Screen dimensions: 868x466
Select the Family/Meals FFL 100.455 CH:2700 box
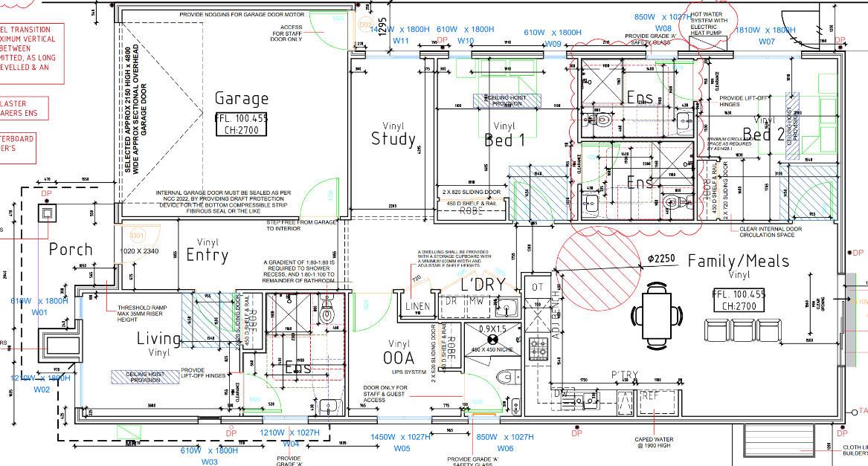coord(739,300)
